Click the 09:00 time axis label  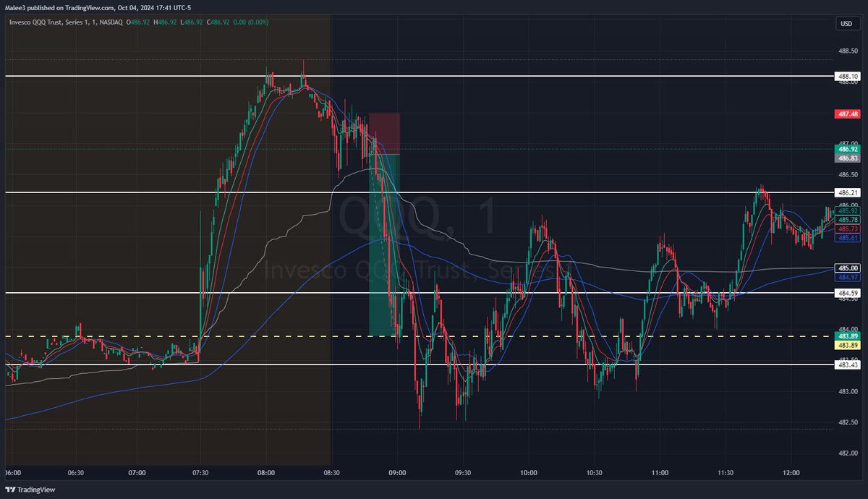(x=397, y=472)
